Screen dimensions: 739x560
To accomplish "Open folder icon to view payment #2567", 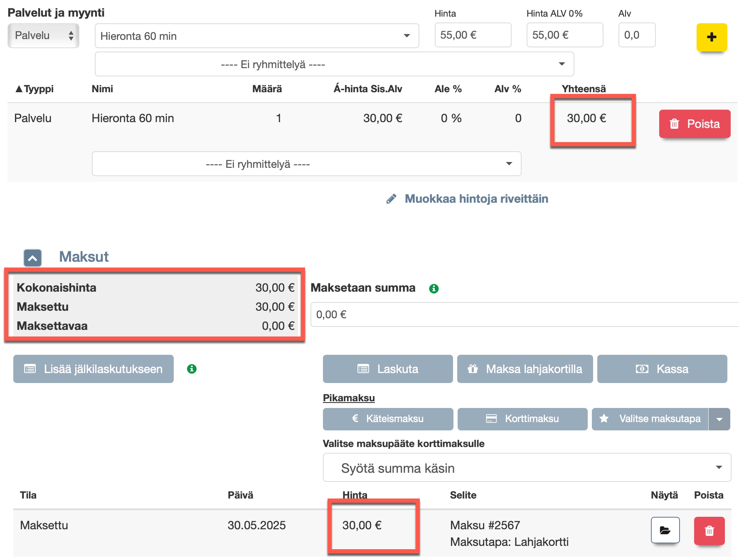I will tap(665, 530).
